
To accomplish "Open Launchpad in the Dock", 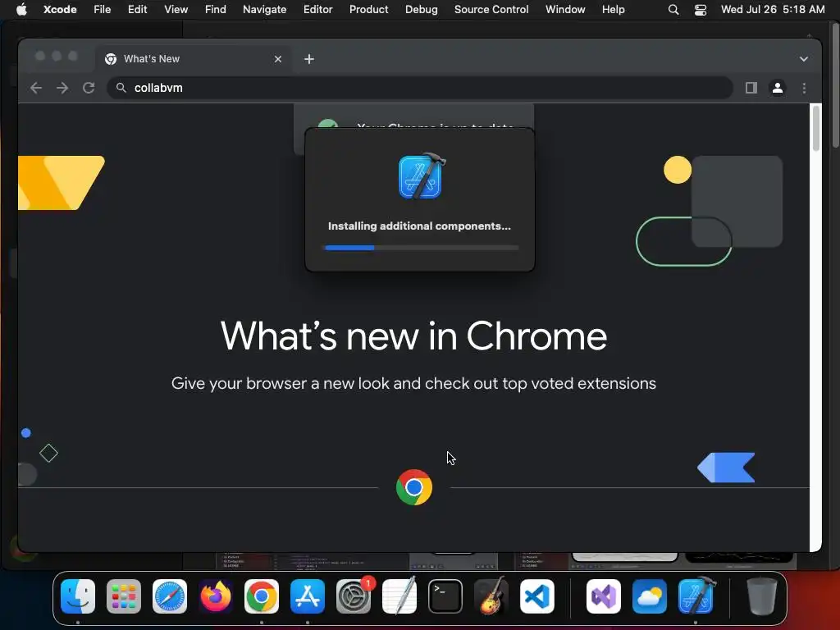I will [x=124, y=596].
